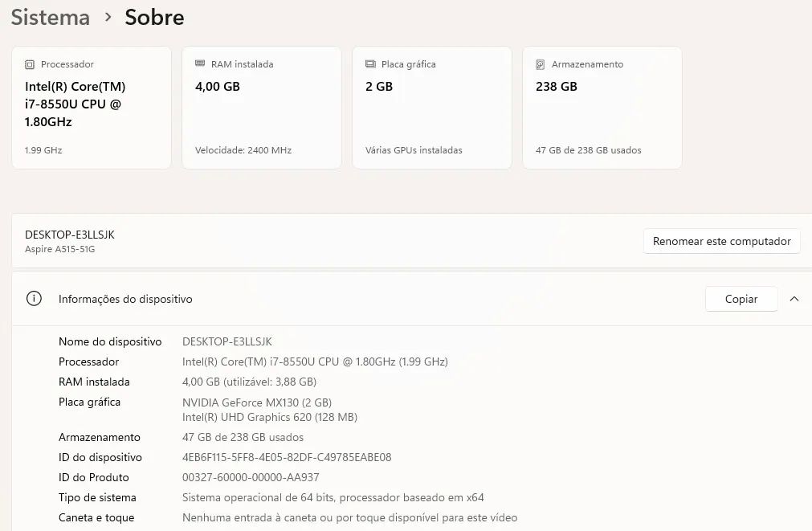
Task: Click 'Velocidade: 2400 MHz' text
Action: coord(243,150)
